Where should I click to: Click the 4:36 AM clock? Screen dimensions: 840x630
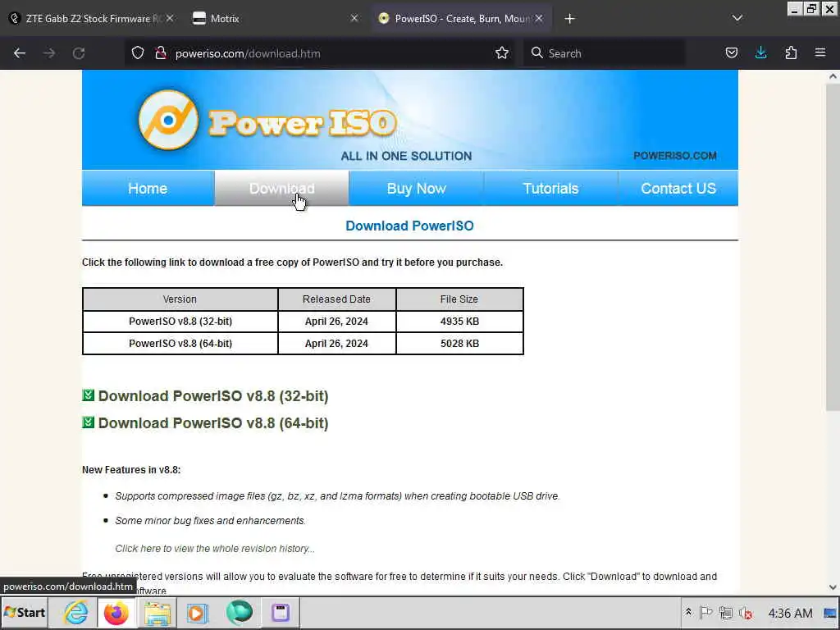[790, 613]
